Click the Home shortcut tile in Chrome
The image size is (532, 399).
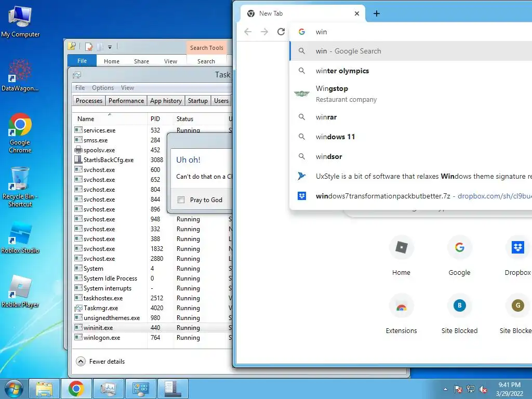click(402, 256)
